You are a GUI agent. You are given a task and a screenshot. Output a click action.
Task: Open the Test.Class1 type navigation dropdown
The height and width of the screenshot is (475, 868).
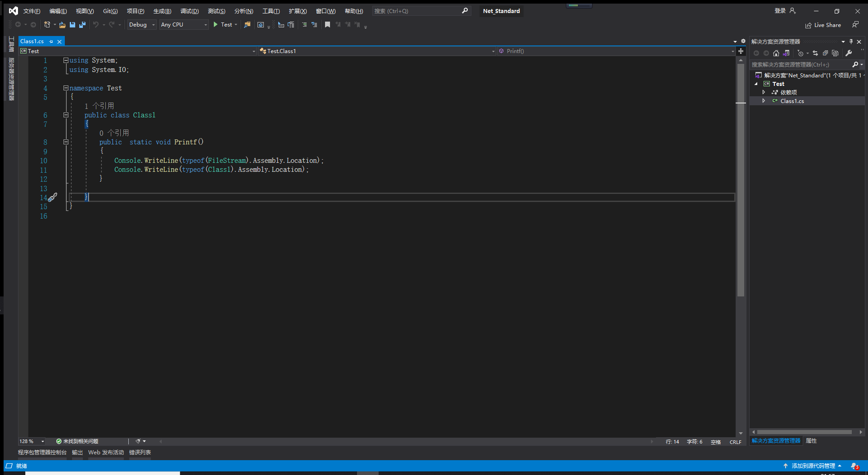377,51
